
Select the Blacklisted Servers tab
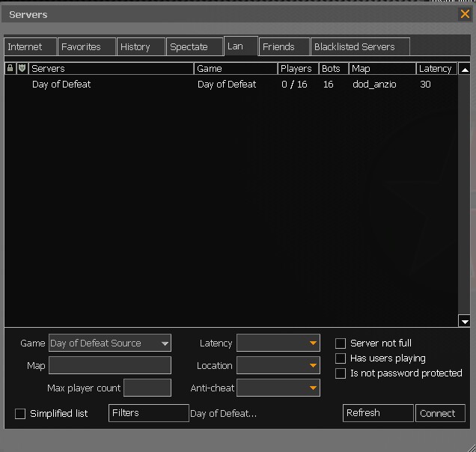[359, 46]
